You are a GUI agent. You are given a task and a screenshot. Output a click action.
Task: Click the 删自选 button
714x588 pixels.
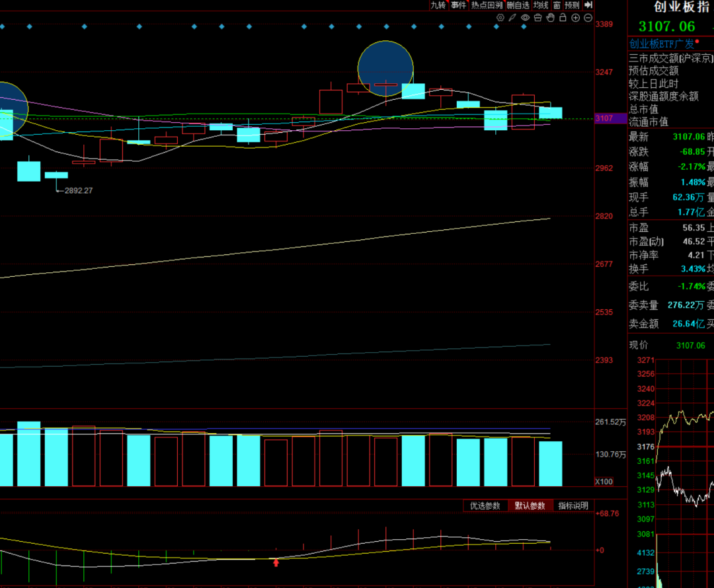[518, 5]
